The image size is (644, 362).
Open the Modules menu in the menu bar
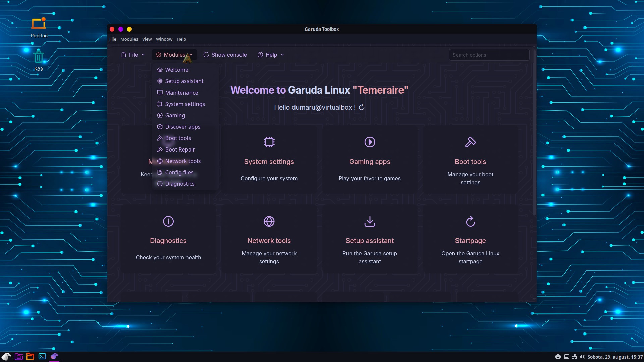(x=129, y=39)
